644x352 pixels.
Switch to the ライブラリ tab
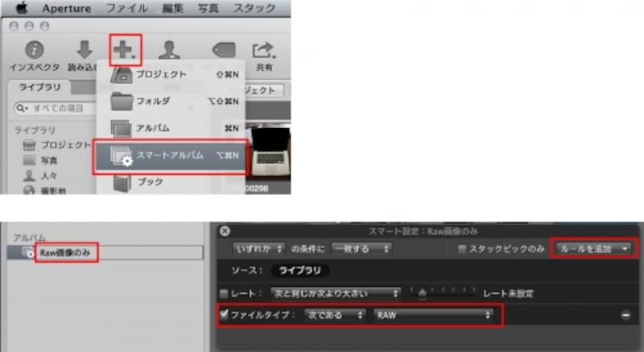click(x=39, y=88)
